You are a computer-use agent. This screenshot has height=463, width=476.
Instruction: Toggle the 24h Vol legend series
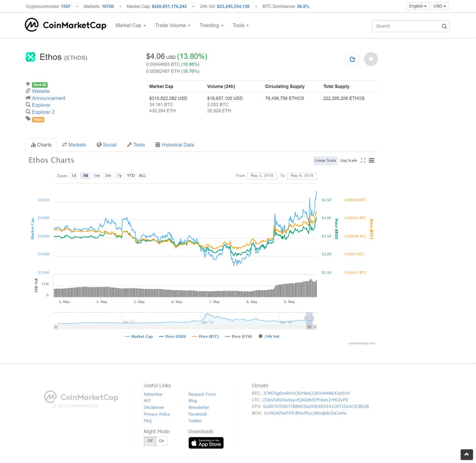click(x=269, y=336)
